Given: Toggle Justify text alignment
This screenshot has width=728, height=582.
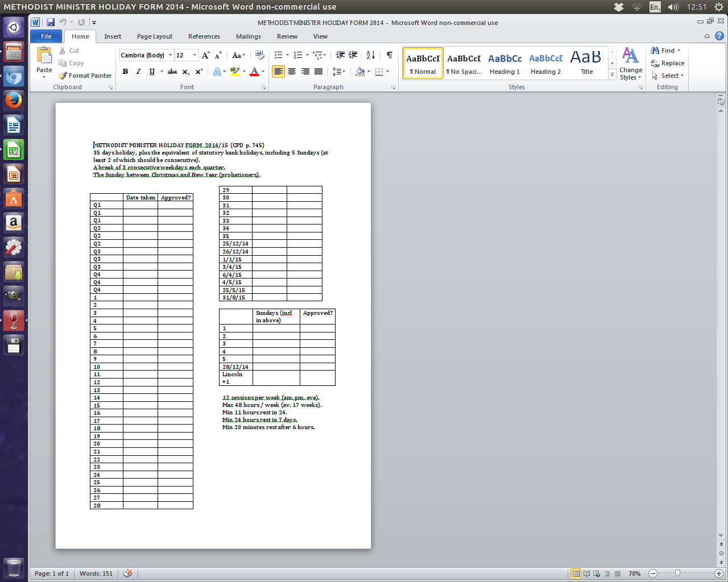Looking at the screenshot, I should point(318,72).
